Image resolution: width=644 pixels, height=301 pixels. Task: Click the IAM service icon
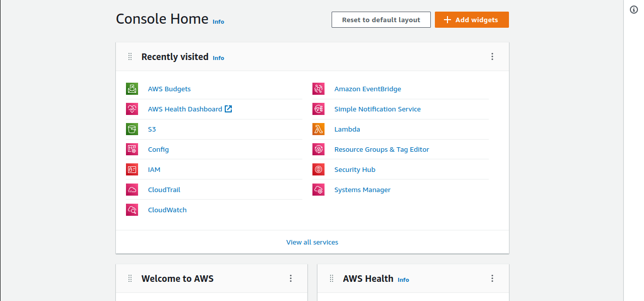[132, 169]
